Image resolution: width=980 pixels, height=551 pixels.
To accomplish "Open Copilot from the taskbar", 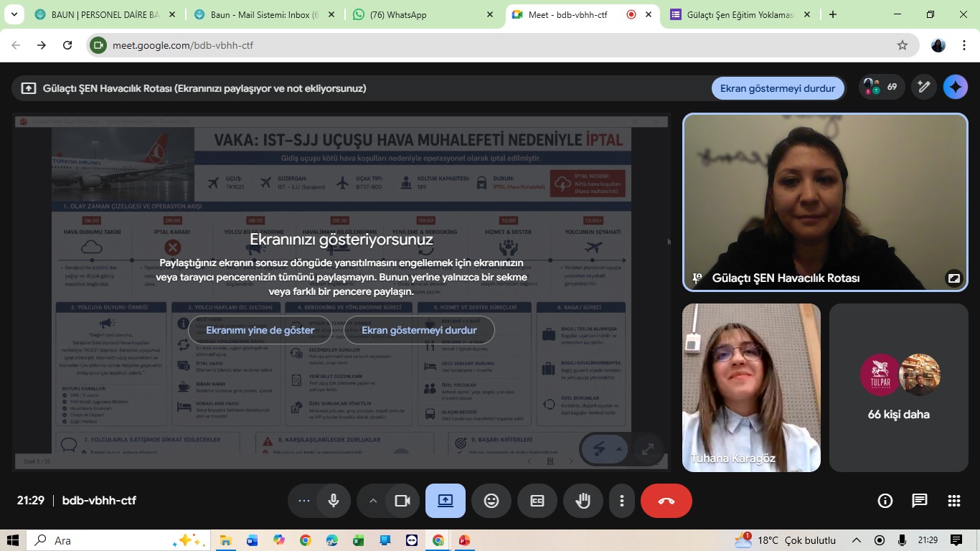I will 278,540.
